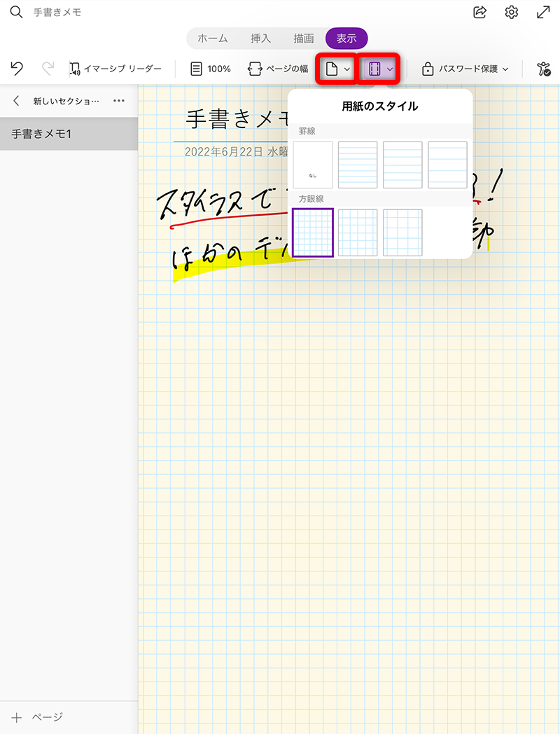Screen dimensions: 560x734
Task: Run the accessibility checker icon
Action: click(545, 69)
